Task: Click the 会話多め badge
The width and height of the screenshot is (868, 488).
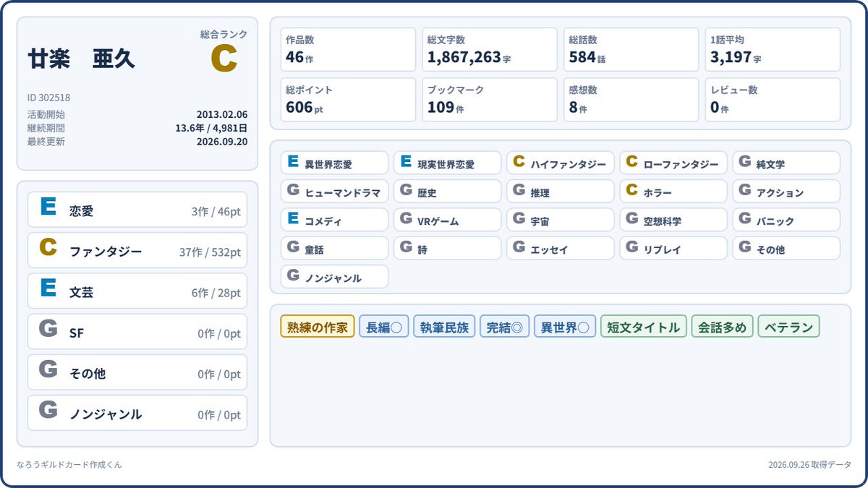Action: pos(723,327)
